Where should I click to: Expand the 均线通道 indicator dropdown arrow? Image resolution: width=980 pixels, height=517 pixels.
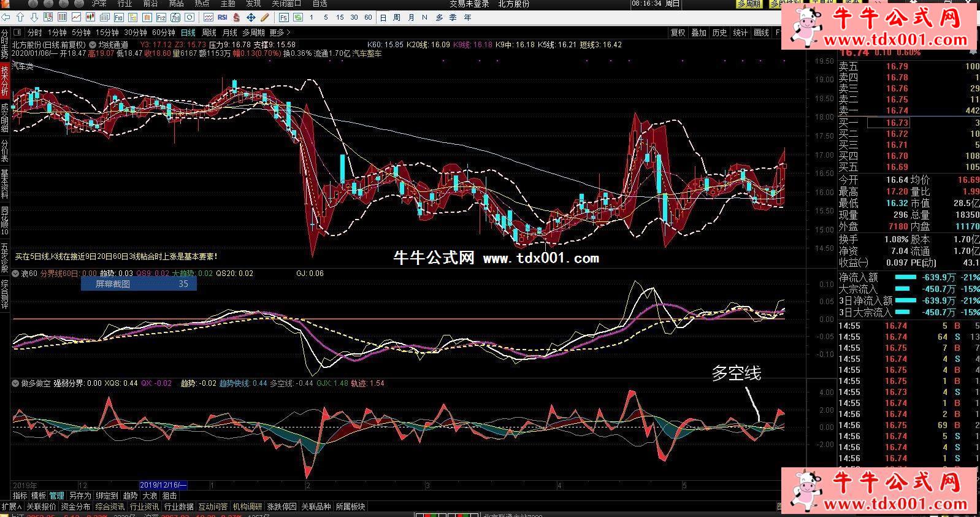pos(93,45)
